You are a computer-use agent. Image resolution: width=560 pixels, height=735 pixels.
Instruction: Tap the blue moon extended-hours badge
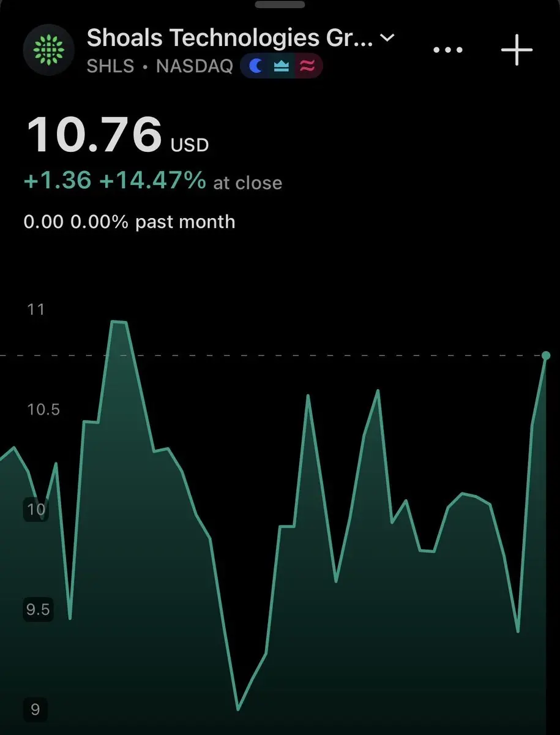pyautogui.click(x=256, y=66)
